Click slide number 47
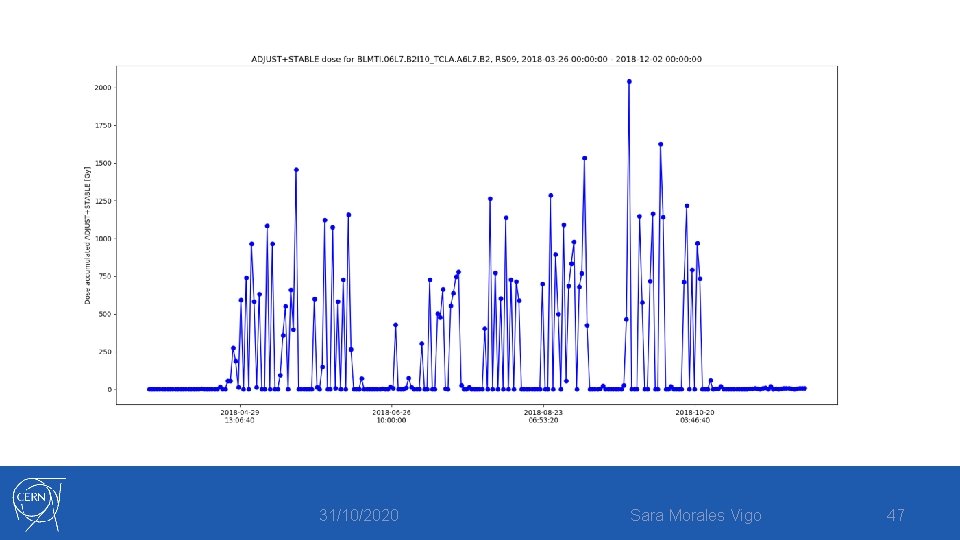Screen dimensions: 960x540 click(895, 516)
